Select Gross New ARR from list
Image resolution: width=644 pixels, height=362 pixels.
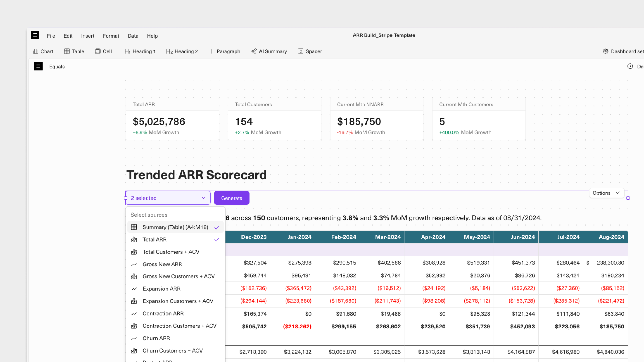click(x=162, y=264)
